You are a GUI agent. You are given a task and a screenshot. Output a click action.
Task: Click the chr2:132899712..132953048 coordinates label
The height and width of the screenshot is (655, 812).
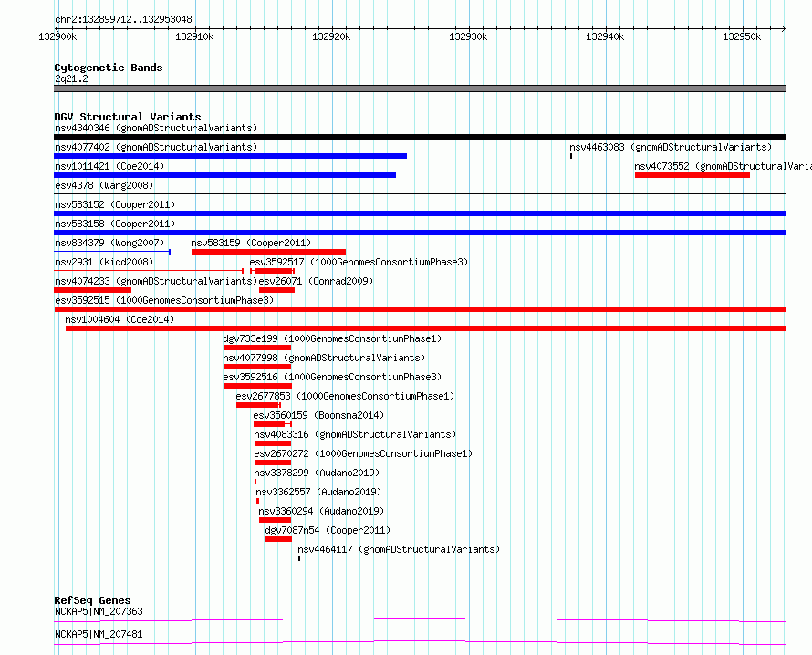(x=124, y=20)
